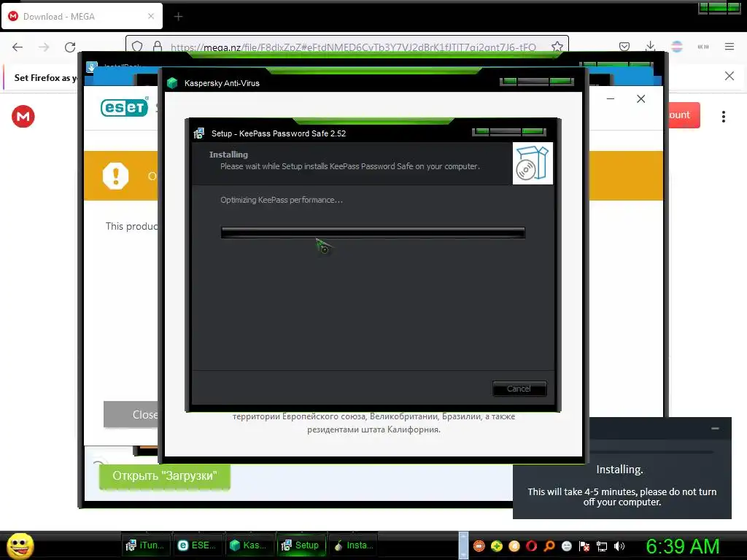Viewport: 747px width, 560px height.
Task: Click the installer progress line in the Installing panel
Action: (651, 452)
